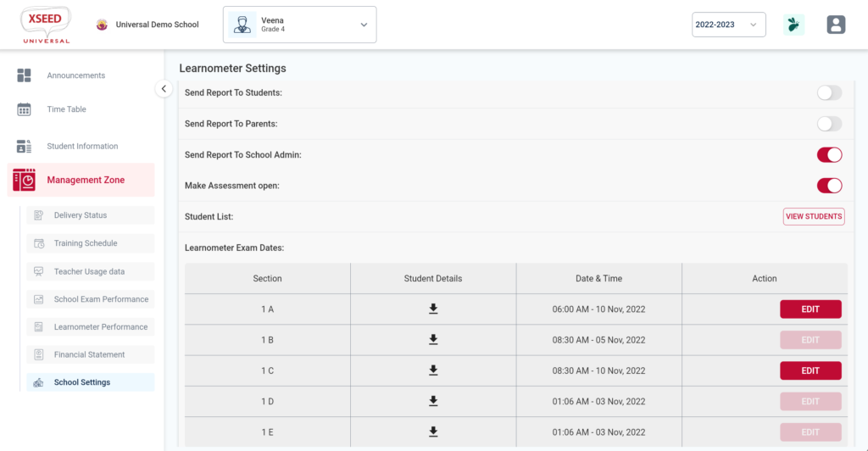Image resolution: width=868 pixels, height=451 pixels.
Task: Download student details for section 1 D
Action: coord(433,401)
